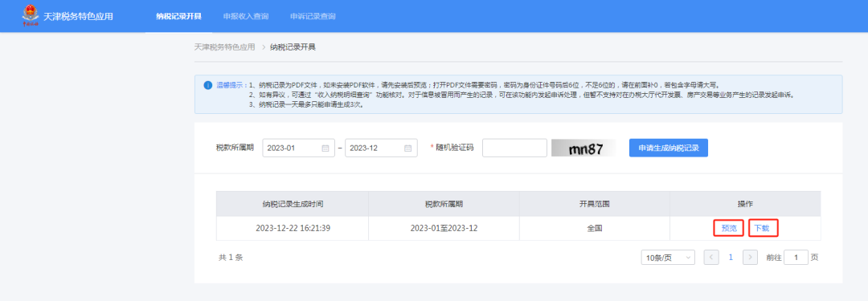
Task: Click the 纳税记录生成时间 column header
Action: click(293, 204)
